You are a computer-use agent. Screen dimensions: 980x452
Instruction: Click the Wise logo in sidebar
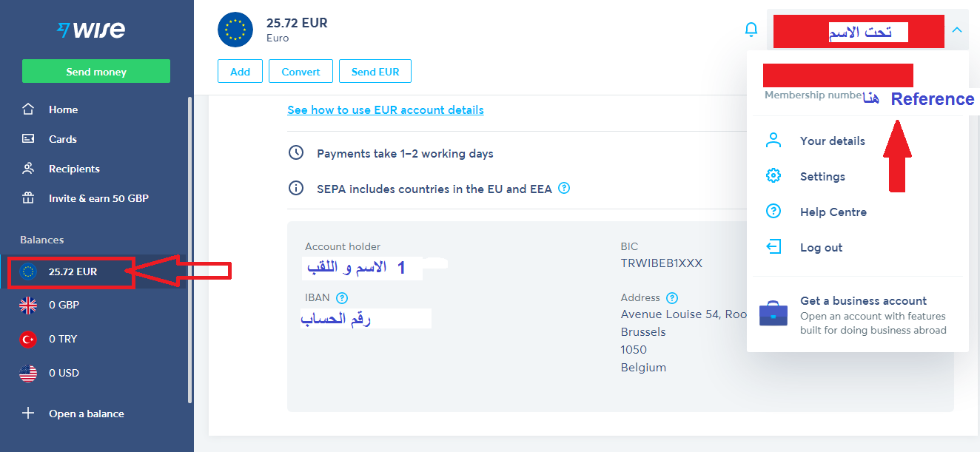click(91, 30)
